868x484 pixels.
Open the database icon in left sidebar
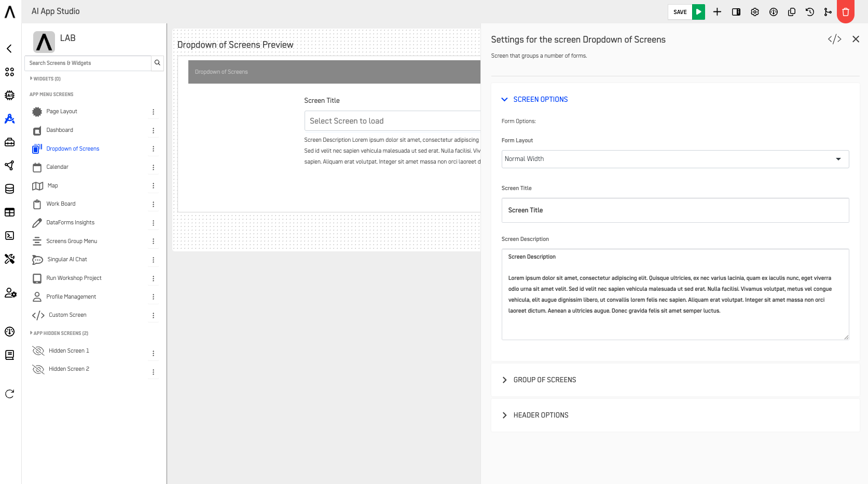(9, 189)
